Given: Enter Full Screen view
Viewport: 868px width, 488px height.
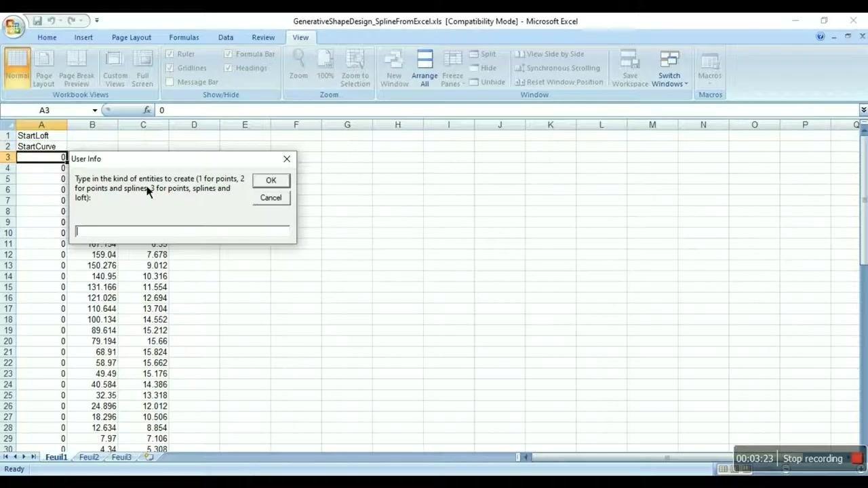Looking at the screenshot, I should click(x=142, y=68).
